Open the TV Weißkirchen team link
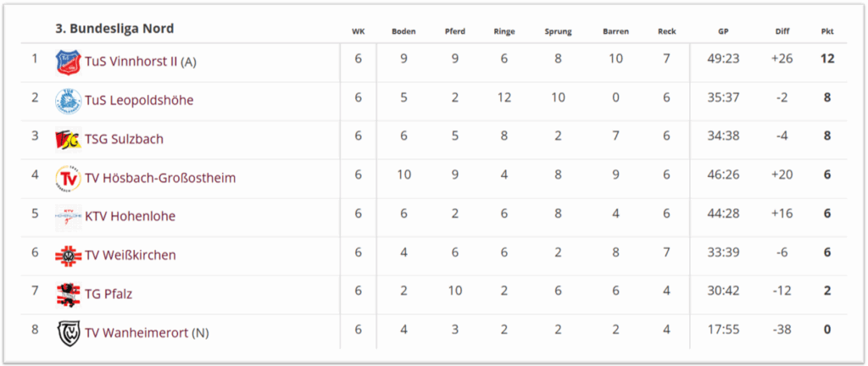 [131, 255]
